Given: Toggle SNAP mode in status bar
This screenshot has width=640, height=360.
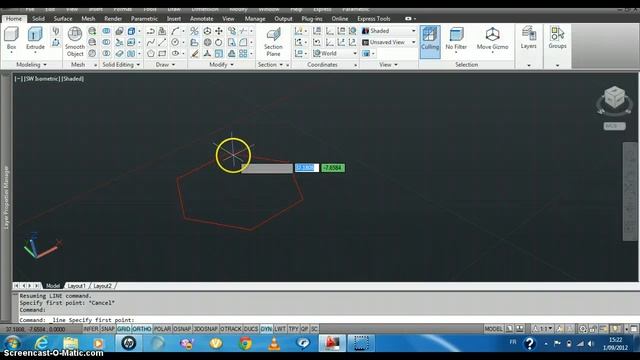Looking at the screenshot, I should (108, 329).
